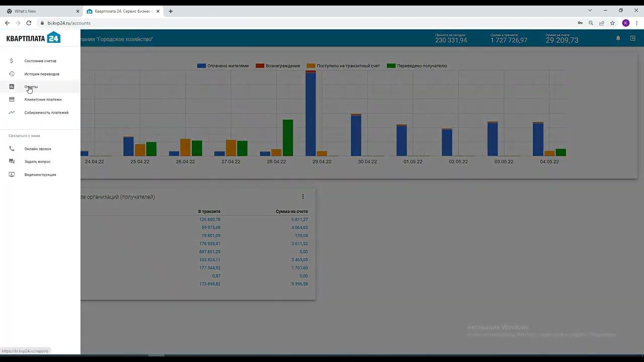Click transit amount 887 861,29
644x362 pixels.
(x=210, y=252)
